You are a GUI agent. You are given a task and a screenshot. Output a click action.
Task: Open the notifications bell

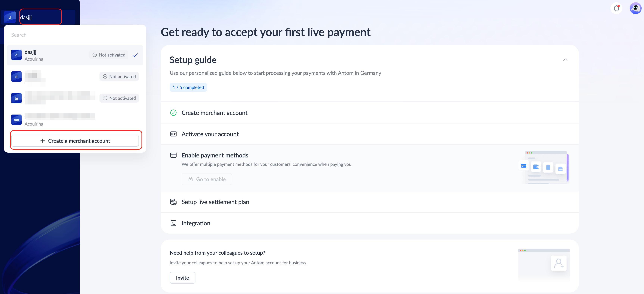(x=616, y=8)
